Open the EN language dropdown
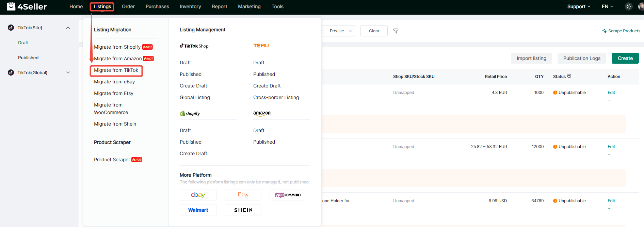This screenshot has width=644, height=227. pos(608,6)
